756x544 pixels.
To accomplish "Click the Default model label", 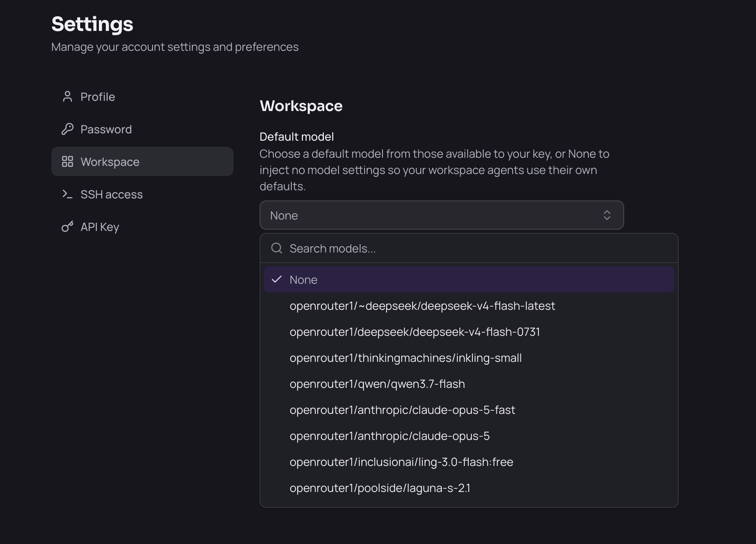I will [x=297, y=137].
